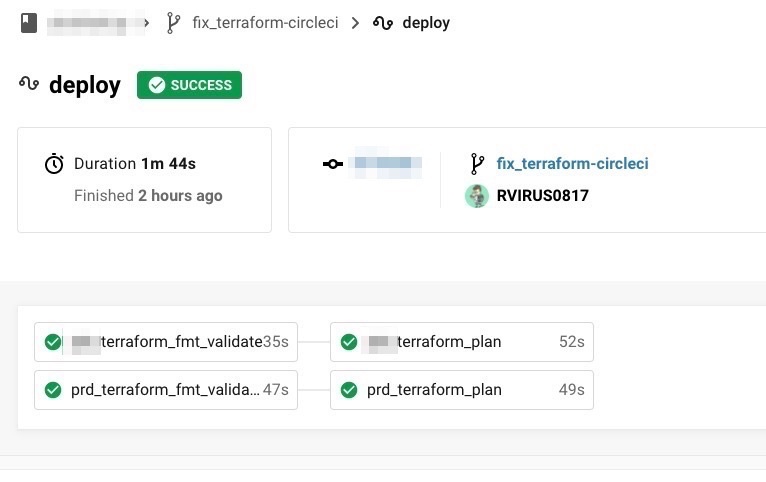This screenshot has width=766, height=482.
Task: Open the terraform_plan job taking 52s
Action: (461, 342)
